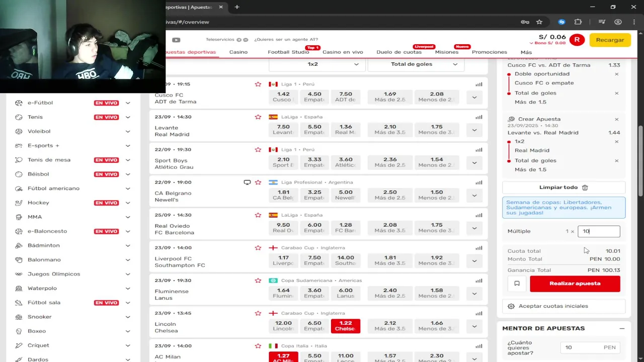Click the Tenis racket icon in sidebar
The image size is (644, 362).
[19, 117]
